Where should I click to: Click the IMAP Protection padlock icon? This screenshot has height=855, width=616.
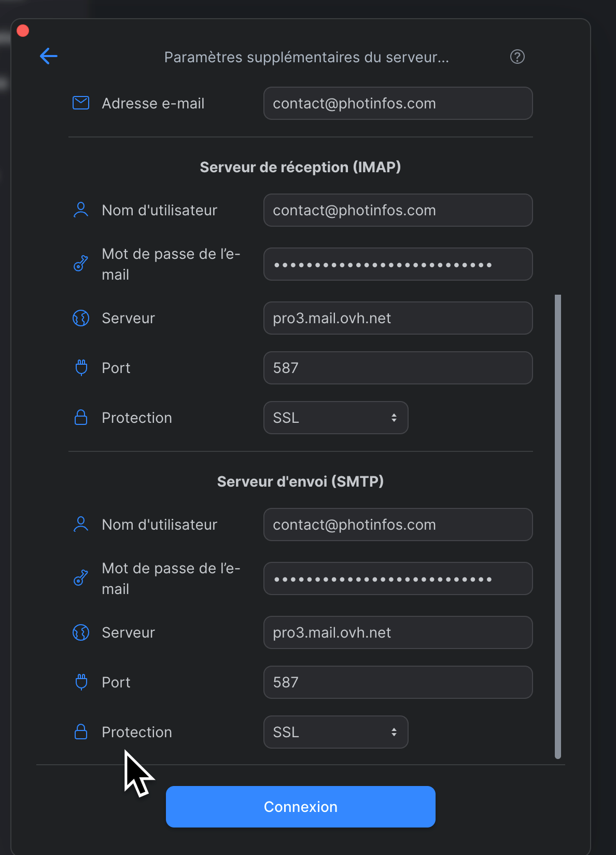tap(81, 417)
